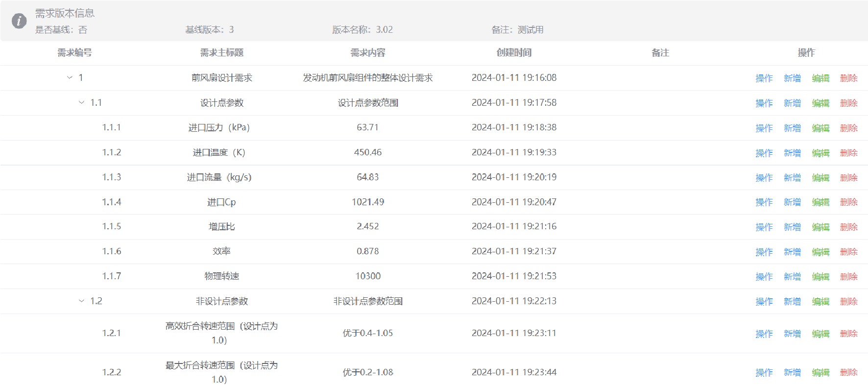Click the 需求编号 column header
Image resolution: width=868 pixels, height=387 pixels.
coord(74,53)
